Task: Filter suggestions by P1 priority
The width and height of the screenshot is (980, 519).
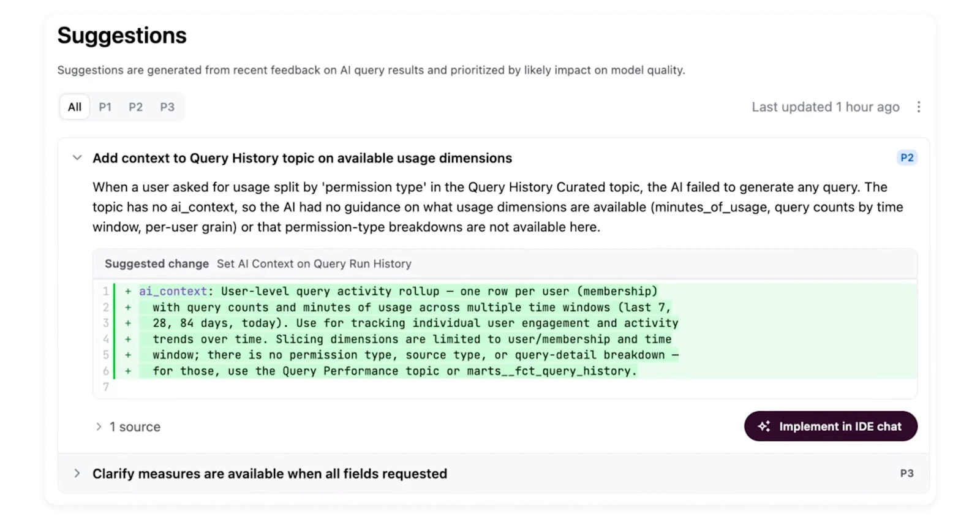Action: point(105,107)
